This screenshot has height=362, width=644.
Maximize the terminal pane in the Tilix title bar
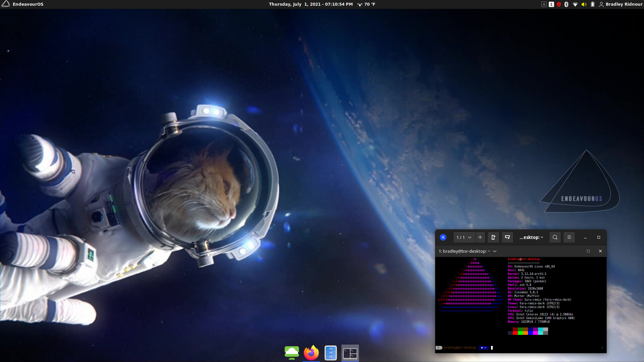(588, 251)
